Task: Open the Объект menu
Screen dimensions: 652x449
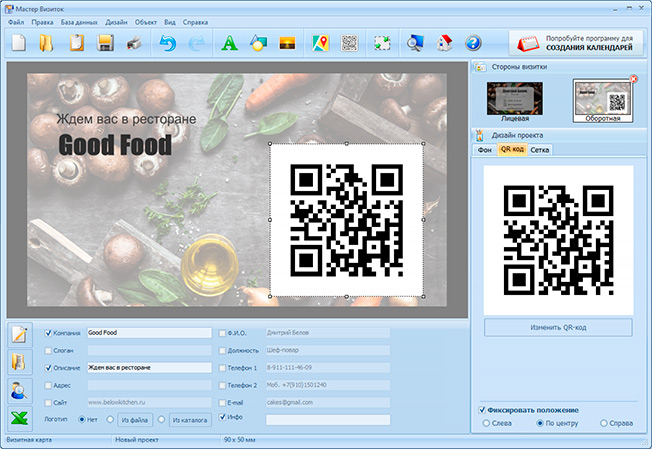Action: (146, 22)
